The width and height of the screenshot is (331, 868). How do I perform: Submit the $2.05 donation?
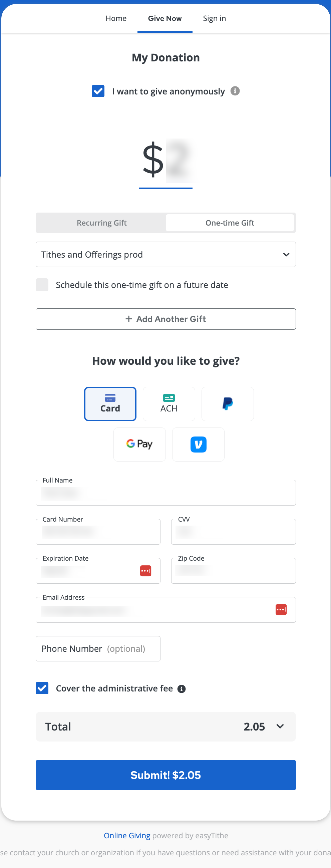[x=165, y=775]
